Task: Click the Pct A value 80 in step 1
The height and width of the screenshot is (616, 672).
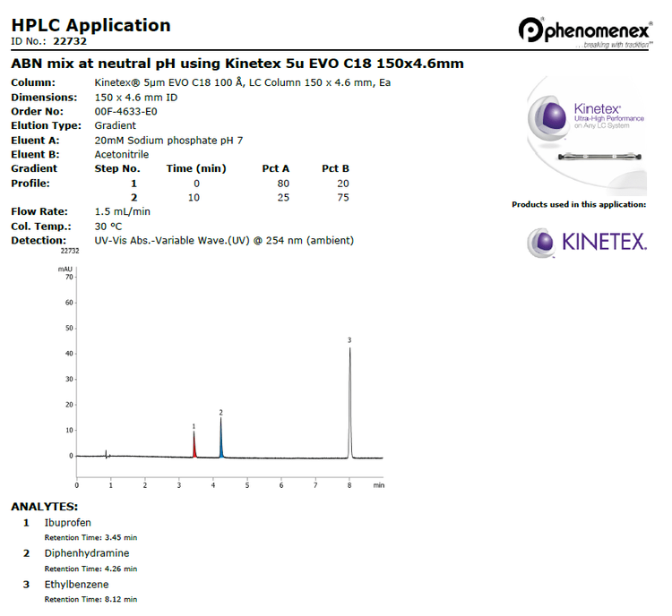Action: coord(283,184)
